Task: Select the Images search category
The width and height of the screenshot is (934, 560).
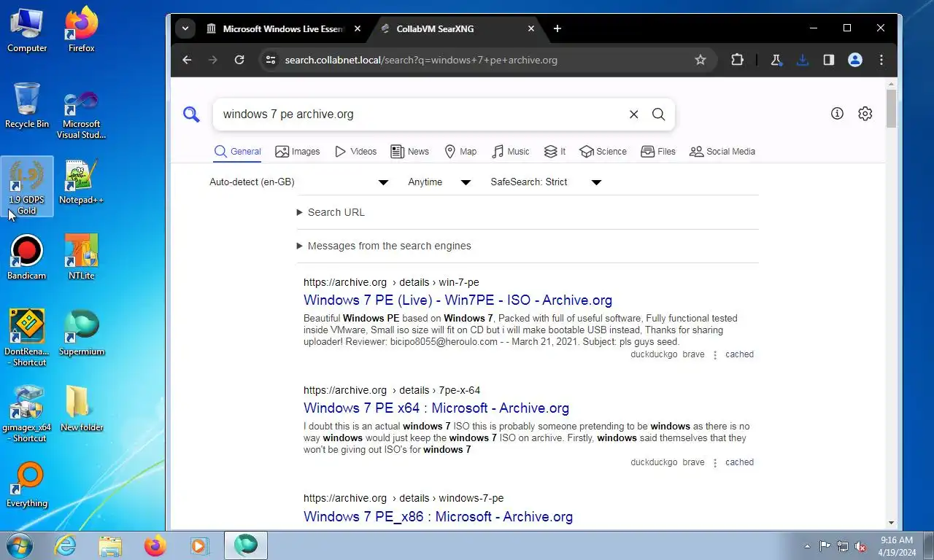Action: click(x=298, y=152)
